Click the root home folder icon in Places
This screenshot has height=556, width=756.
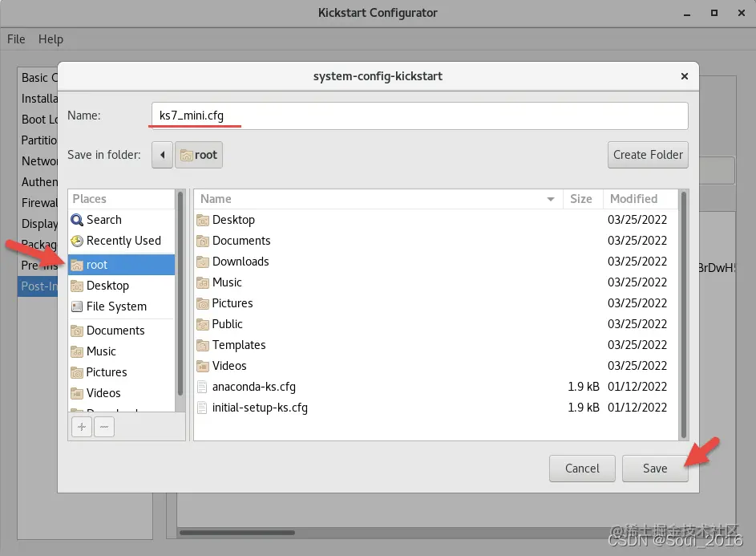[77, 265]
